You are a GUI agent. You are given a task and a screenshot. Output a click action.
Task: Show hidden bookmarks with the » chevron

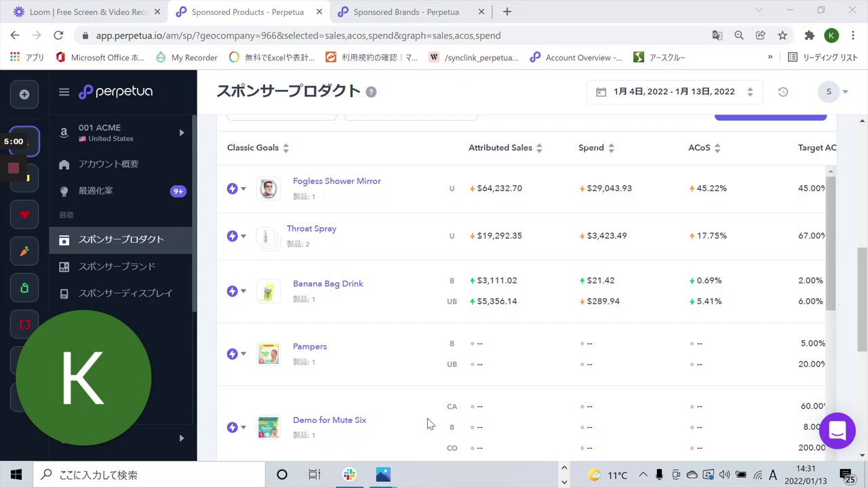click(770, 57)
